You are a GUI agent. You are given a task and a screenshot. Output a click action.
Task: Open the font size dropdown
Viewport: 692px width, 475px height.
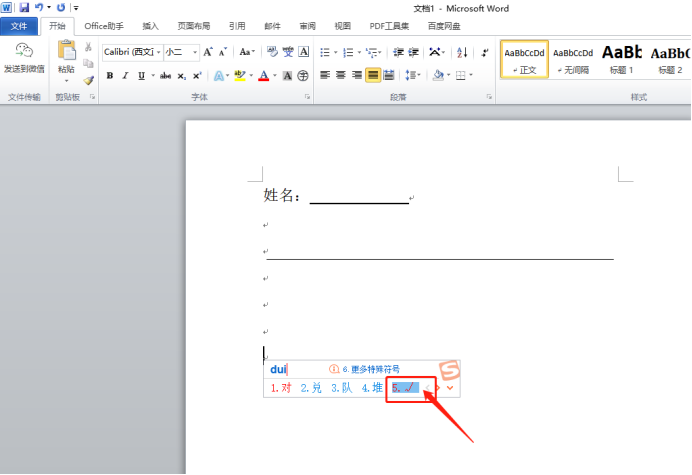coord(195,53)
